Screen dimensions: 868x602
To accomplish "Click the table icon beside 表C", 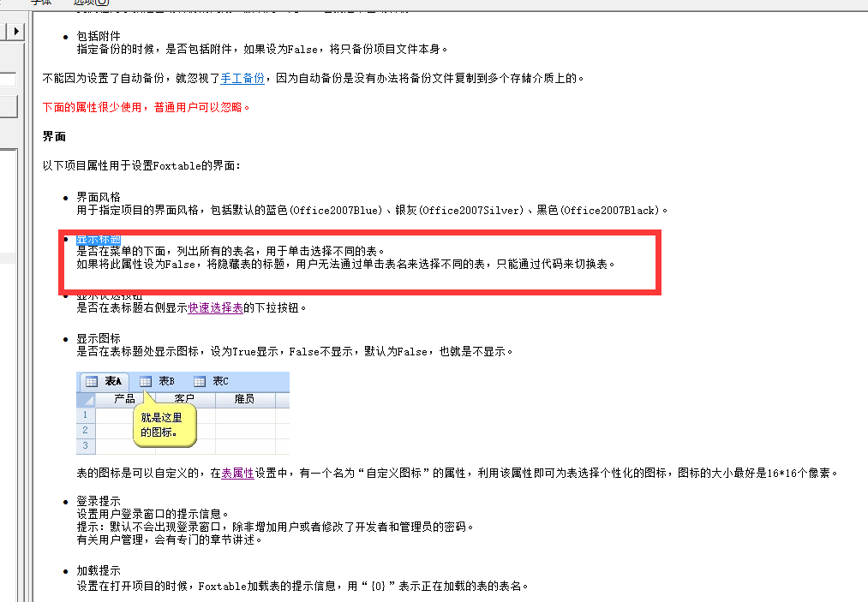I will pyautogui.click(x=200, y=381).
